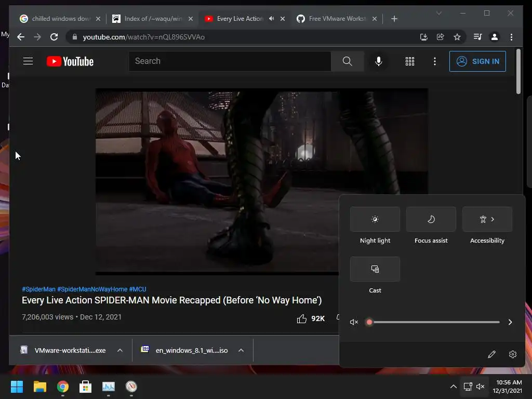Open sound output chevron beside volume slider
The width and height of the screenshot is (532, 399).
510,322
